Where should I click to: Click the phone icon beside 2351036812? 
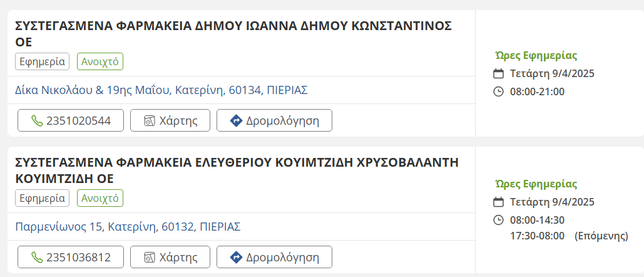pyautogui.click(x=38, y=257)
